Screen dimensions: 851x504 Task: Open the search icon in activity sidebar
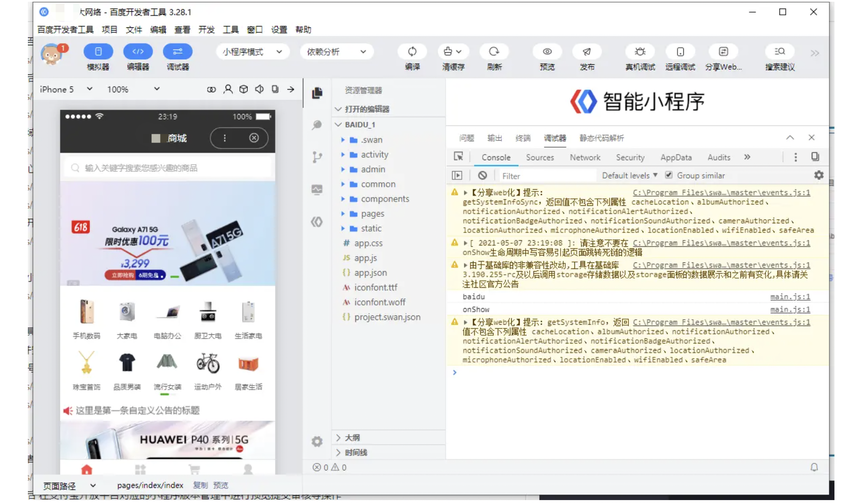[317, 125]
